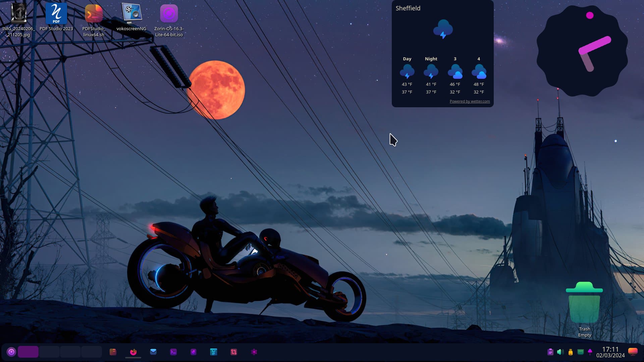644x362 pixels.
Task: Switch to the third virtual desktop in pager
Action: point(70,352)
